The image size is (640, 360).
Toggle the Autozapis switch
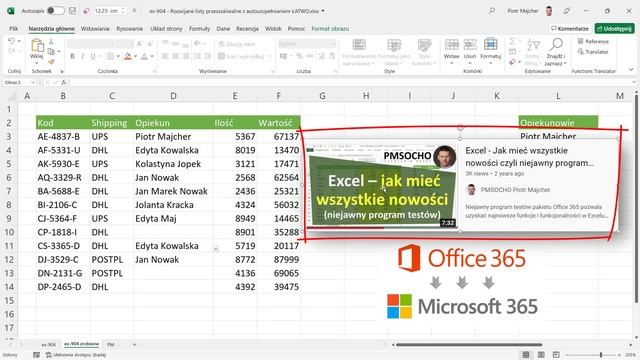click(x=56, y=11)
